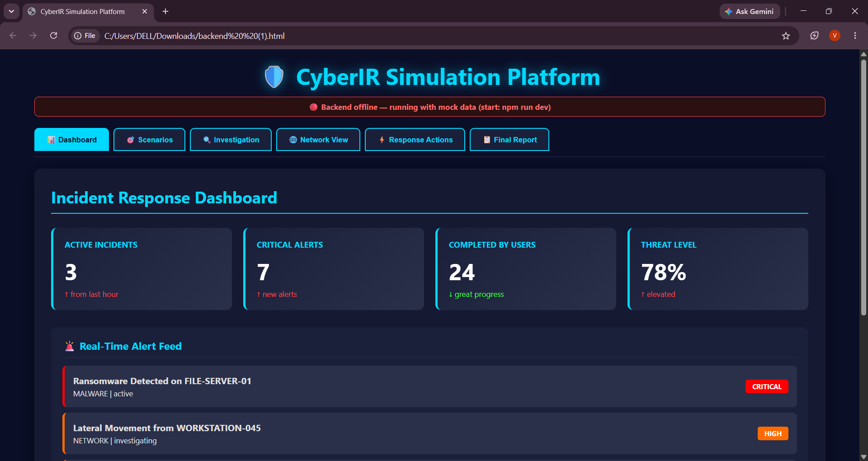868x461 pixels.
Task: Select the CyberIR Simulation Platform browser tab
Action: point(88,11)
